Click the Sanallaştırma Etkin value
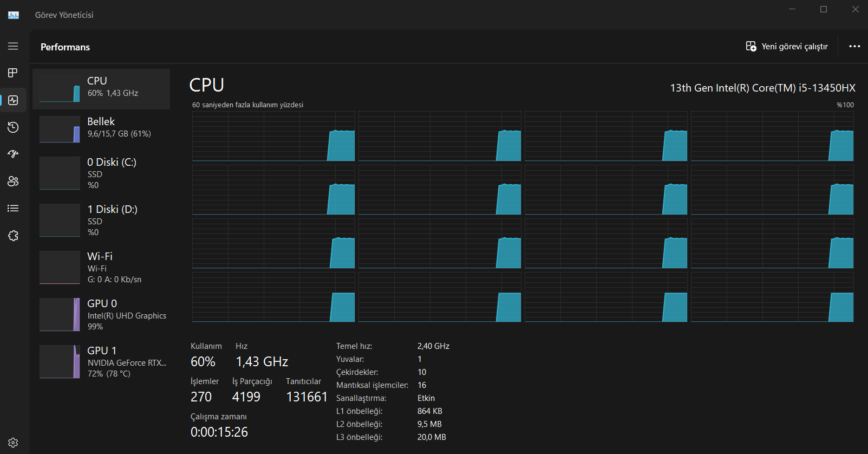This screenshot has height=454, width=868. tap(426, 398)
